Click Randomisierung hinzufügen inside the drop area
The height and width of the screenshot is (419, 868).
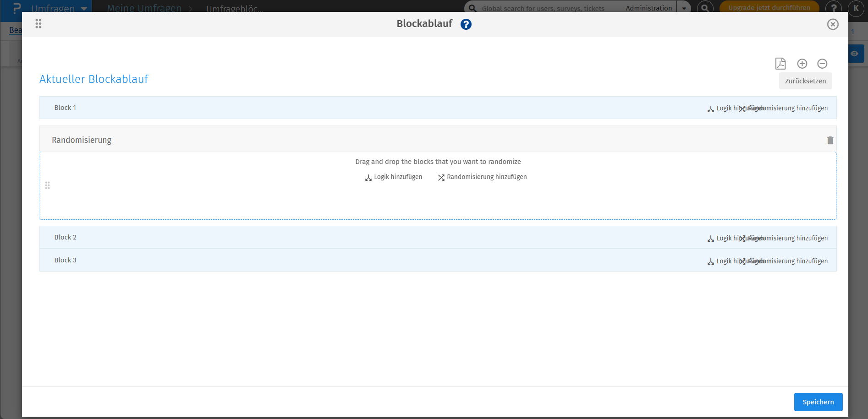click(x=482, y=177)
